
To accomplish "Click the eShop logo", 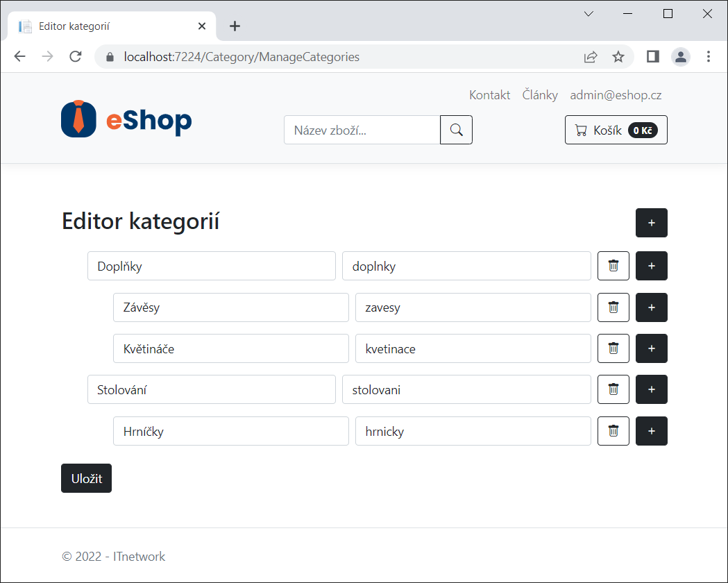I will coord(126,118).
